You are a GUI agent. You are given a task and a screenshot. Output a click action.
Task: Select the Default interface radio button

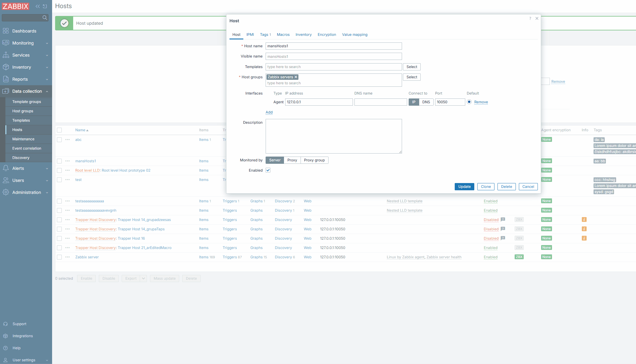(x=469, y=102)
